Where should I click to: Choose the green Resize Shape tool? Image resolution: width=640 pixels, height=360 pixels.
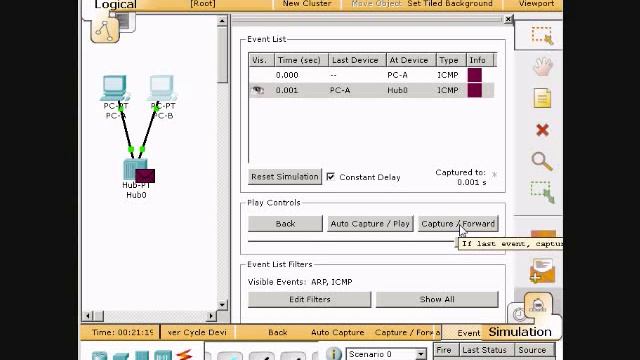pos(542,192)
